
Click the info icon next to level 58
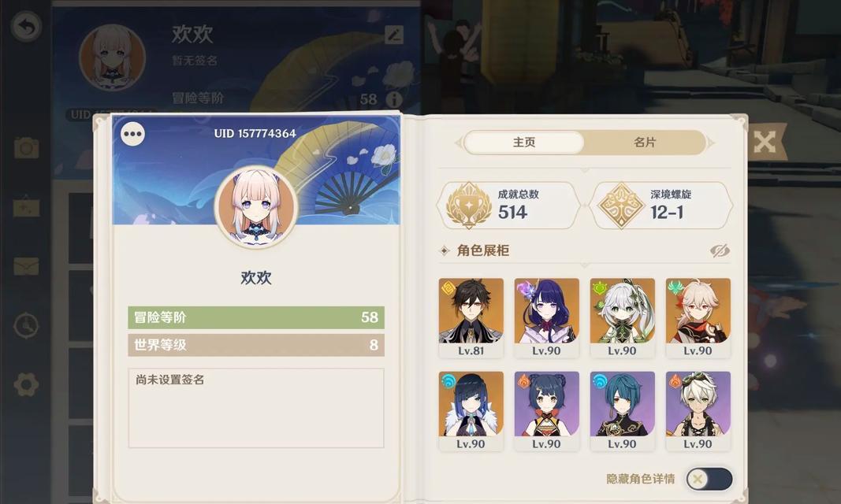click(x=394, y=99)
